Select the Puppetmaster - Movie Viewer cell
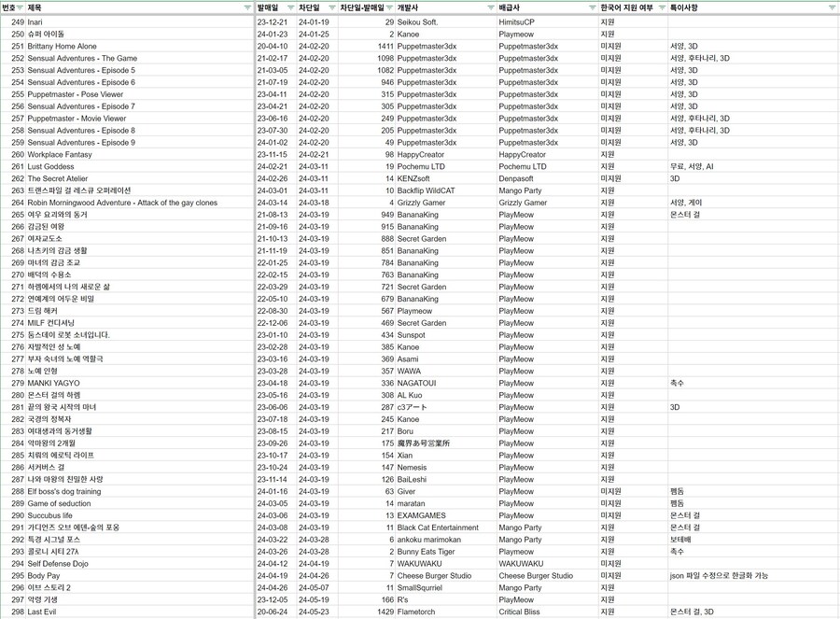The image size is (840, 619). pos(141,119)
